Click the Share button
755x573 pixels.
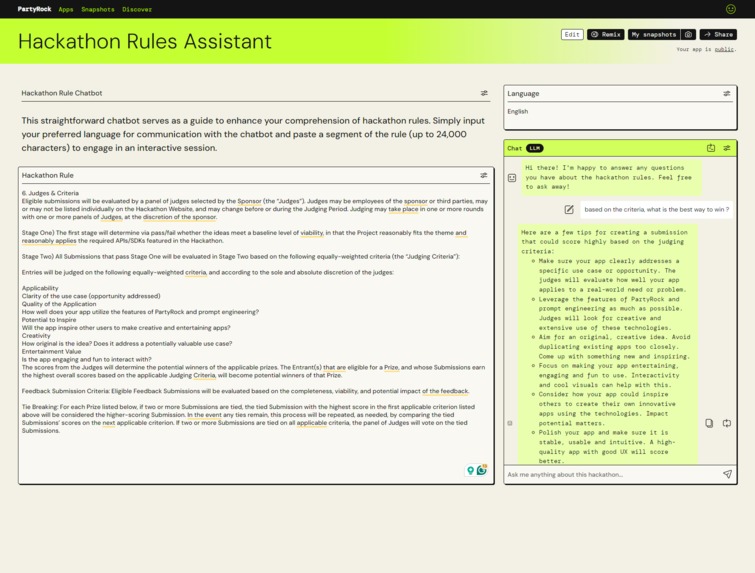[718, 35]
